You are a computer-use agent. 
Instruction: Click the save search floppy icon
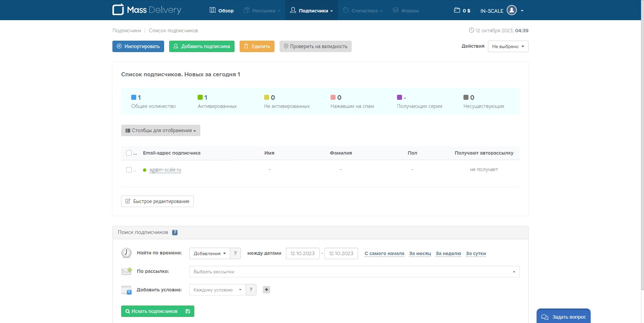click(188, 311)
